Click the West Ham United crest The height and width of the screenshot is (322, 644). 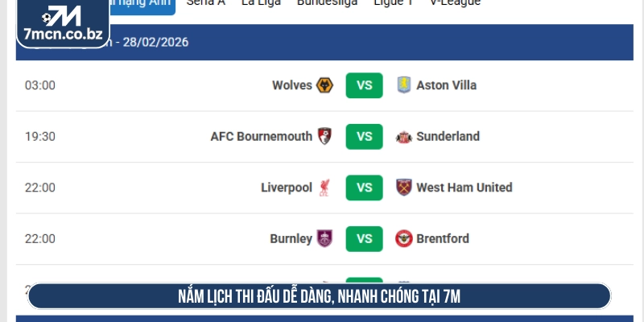coord(404,188)
